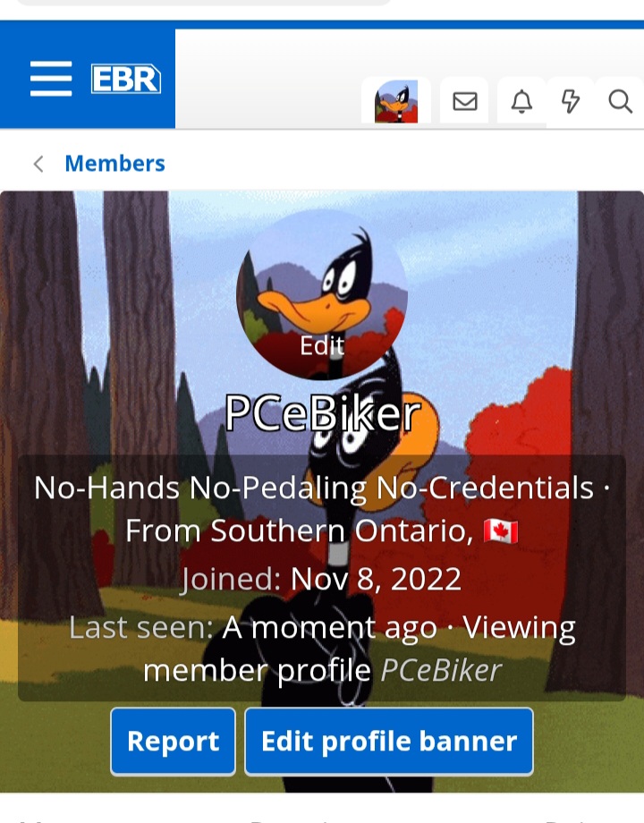Focus the browser address bar at top
644x823 pixels.
(205, 2)
